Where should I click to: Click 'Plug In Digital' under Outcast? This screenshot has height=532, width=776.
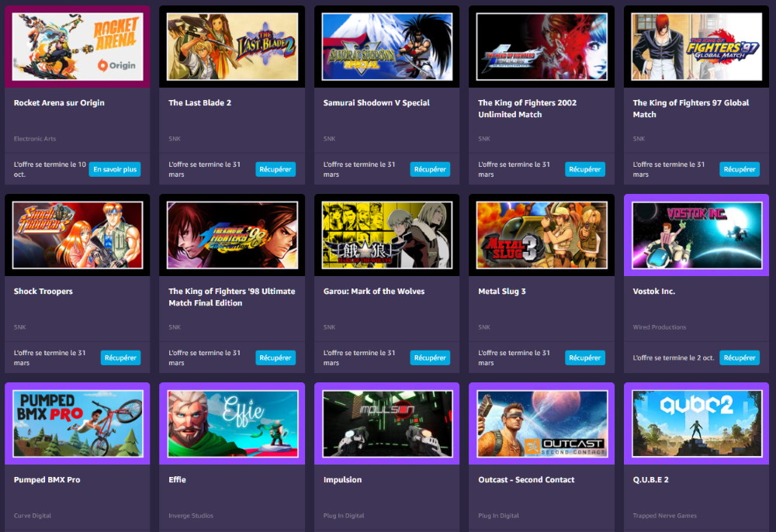(498, 516)
